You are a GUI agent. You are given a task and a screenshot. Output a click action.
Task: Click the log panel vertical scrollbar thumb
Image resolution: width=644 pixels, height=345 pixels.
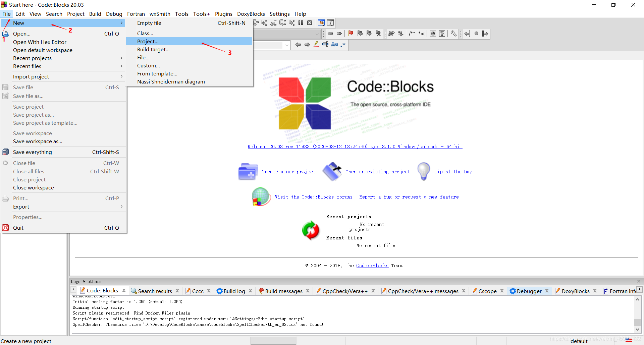[x=637, y=322]
